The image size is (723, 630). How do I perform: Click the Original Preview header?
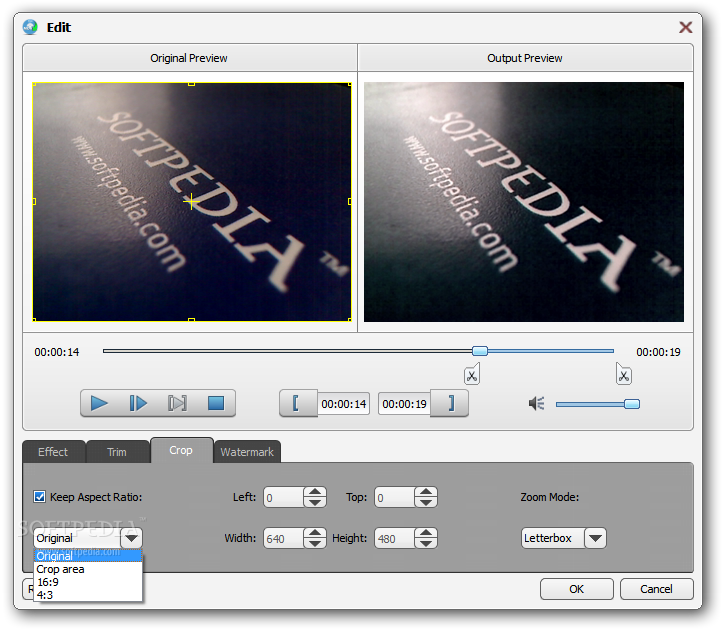point(190,58)
